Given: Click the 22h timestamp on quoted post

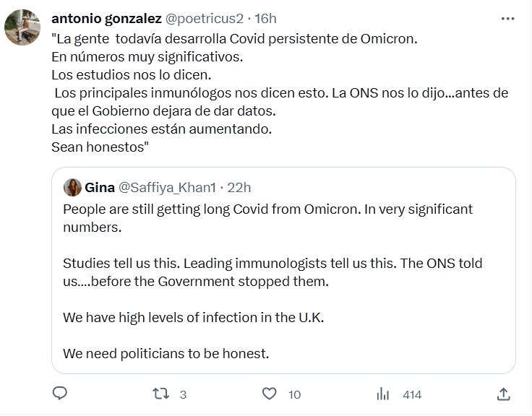Looking at the screenshot, I should [239, 188].
